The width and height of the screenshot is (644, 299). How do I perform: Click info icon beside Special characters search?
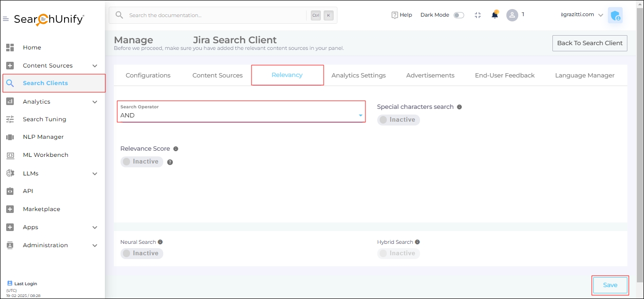pyautogui.click(x=459, y=107)
